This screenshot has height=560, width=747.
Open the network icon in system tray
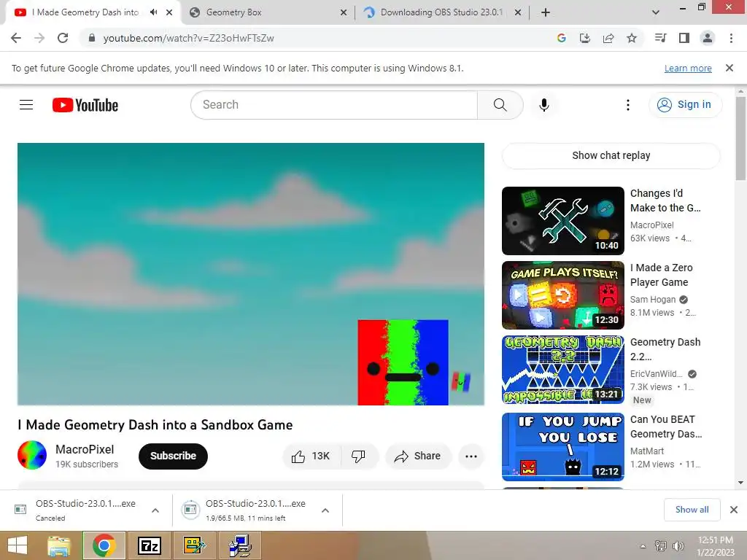click(x=660, y=546)
